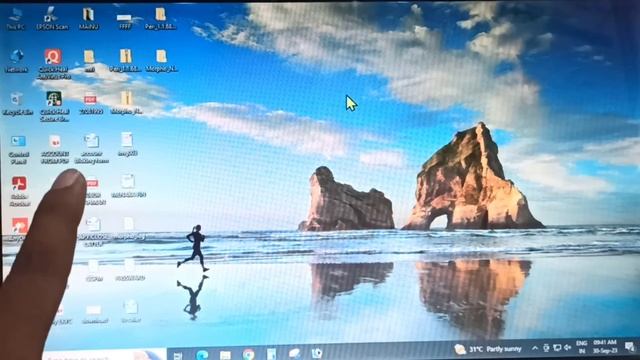Open Microsoft Edge from the taskbar

coord(202,354)
